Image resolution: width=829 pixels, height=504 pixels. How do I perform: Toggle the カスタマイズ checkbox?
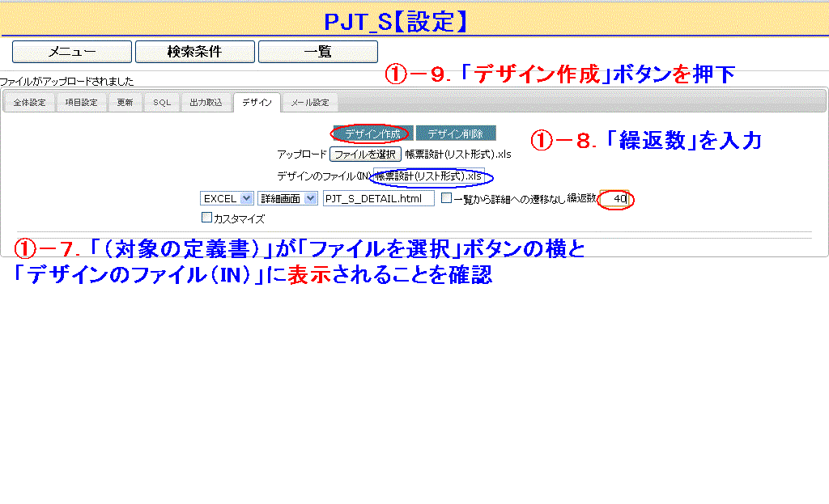tap(206, 218)
